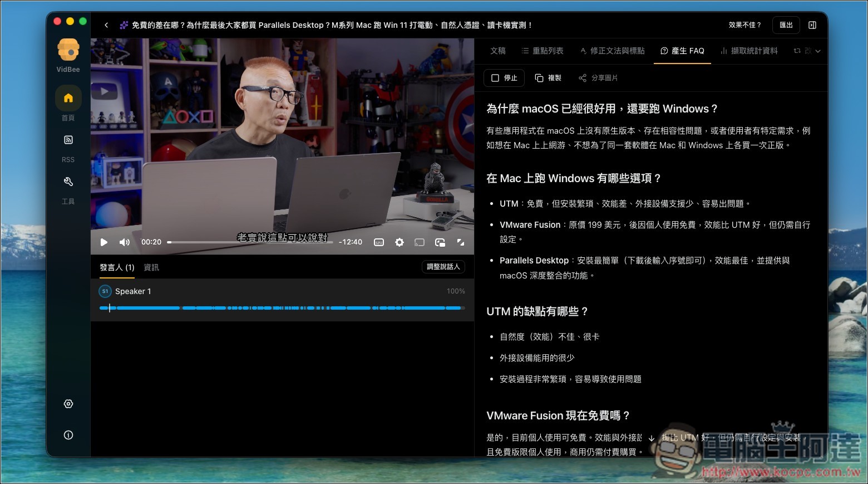
Task: Click the 複製 copy button
Action: coord(548,78)
